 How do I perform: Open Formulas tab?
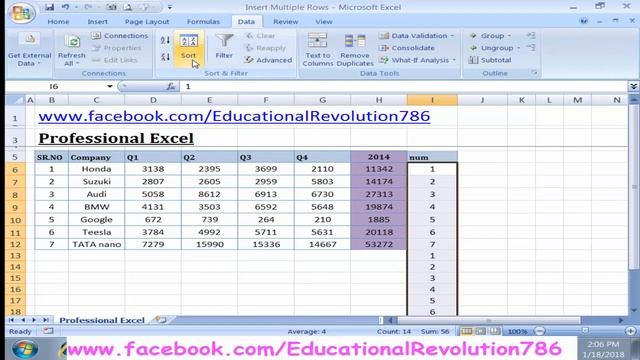203,22
